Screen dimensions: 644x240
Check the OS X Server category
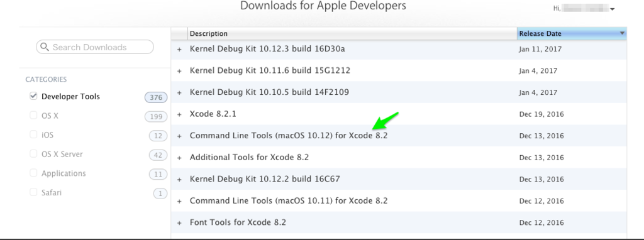click(34, 154)
